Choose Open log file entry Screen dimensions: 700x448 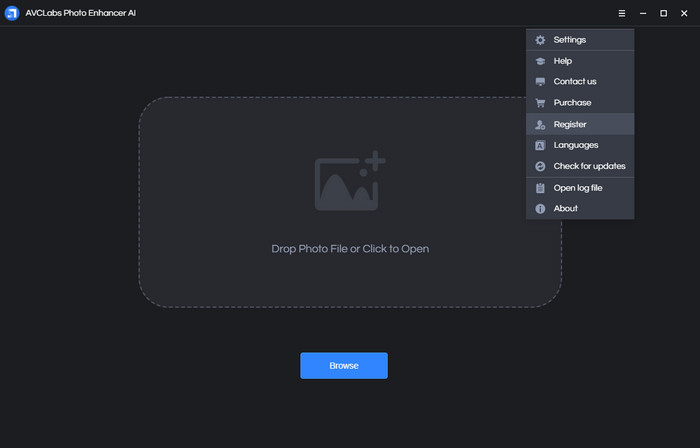pyautogui.click(x=580, y=188)
